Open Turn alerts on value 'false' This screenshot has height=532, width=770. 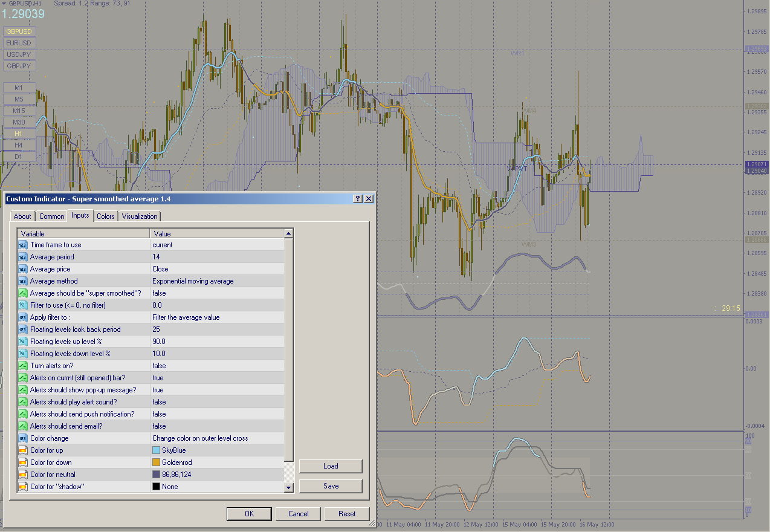(x=217, y=366)
